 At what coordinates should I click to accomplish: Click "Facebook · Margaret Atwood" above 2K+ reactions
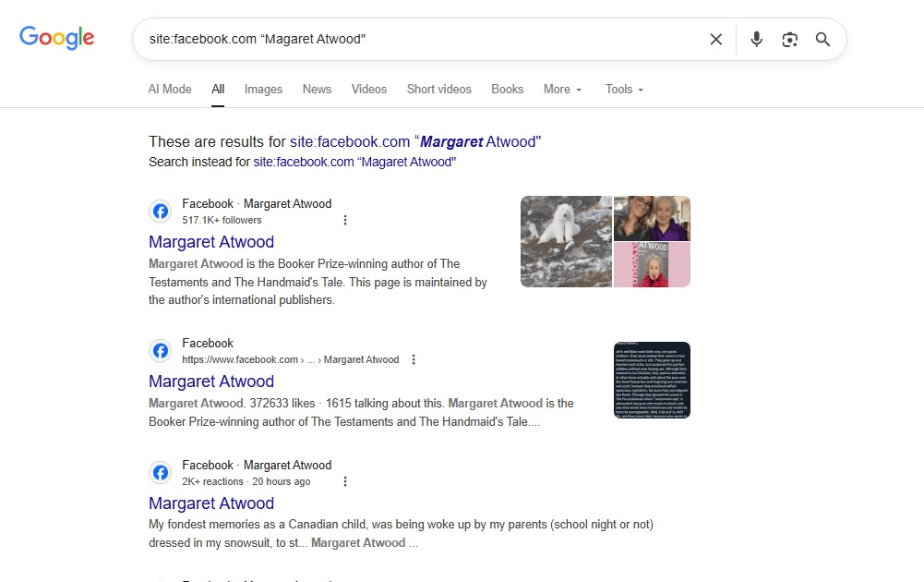pyautogui.click(x=257, y=466)
